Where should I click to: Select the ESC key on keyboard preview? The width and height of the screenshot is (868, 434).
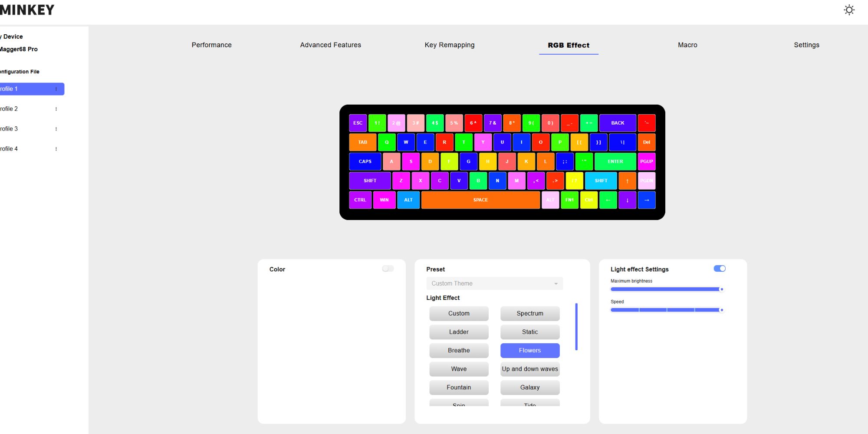358,123
